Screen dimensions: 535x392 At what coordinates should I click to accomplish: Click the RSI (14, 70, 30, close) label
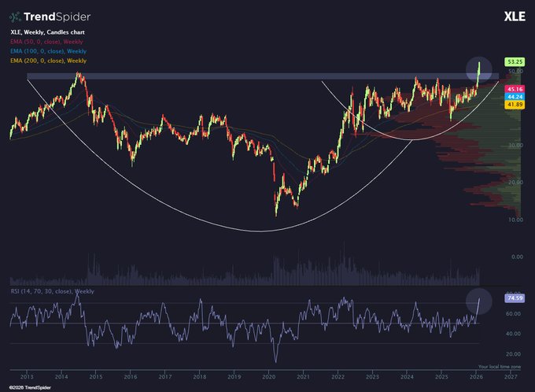[x=52, y=291]
